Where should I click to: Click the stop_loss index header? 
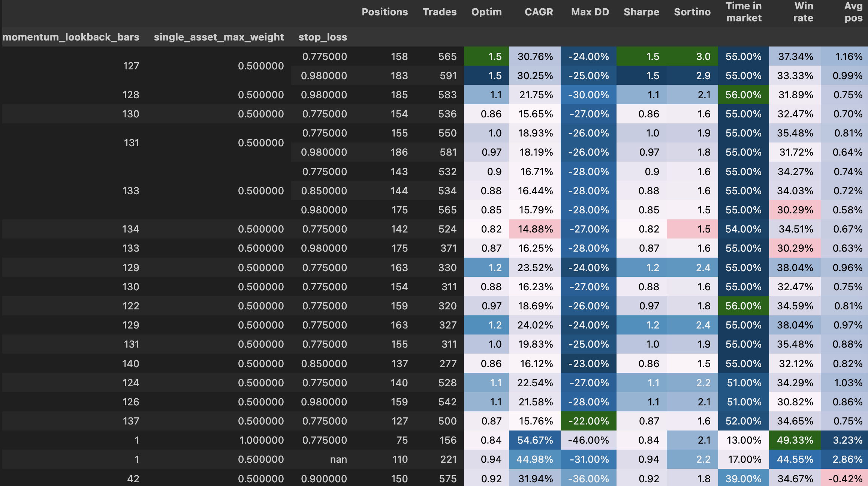point(323,37)
